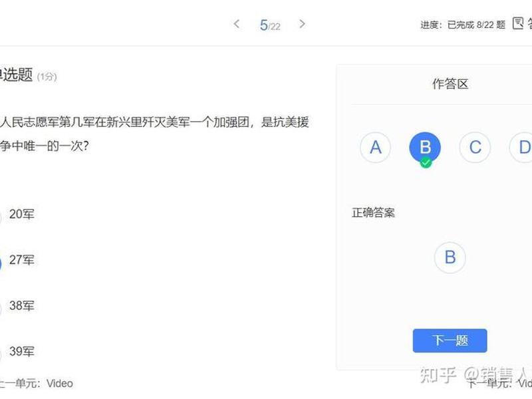Click the 作答区 heading

click(x=450, y=84)
